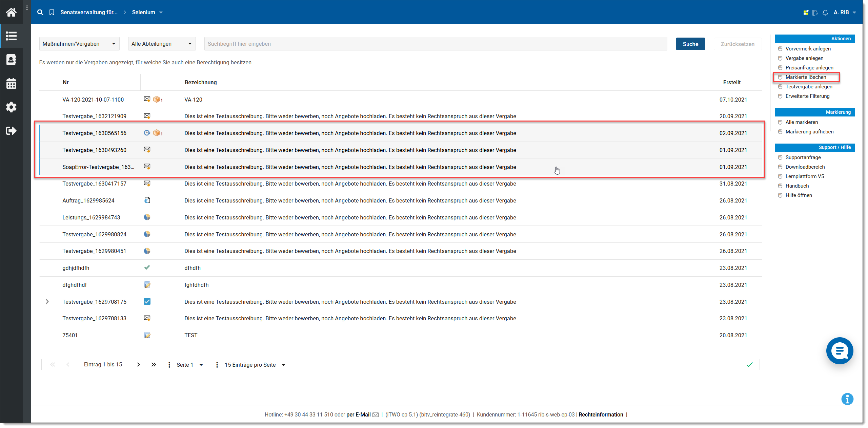Screen dimensions: 868x428
Task: Click the bookmark icon in header
Action: click(52, 12)
